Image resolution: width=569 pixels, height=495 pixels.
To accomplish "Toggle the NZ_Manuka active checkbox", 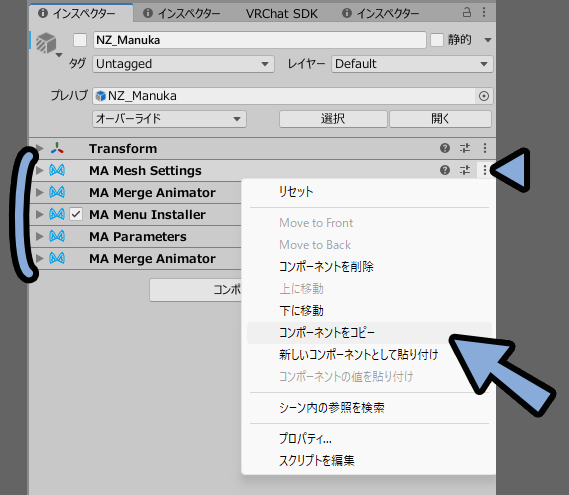I will point(80,40).
